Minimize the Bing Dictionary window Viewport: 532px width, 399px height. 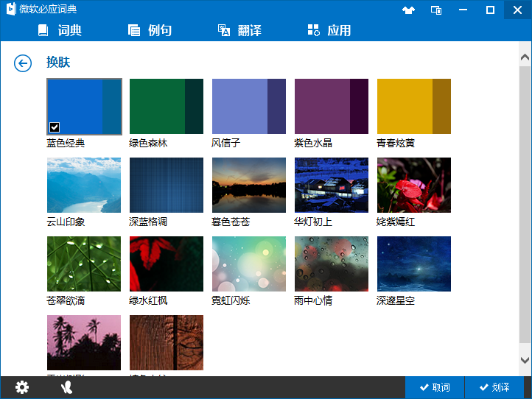pos(463,10)
